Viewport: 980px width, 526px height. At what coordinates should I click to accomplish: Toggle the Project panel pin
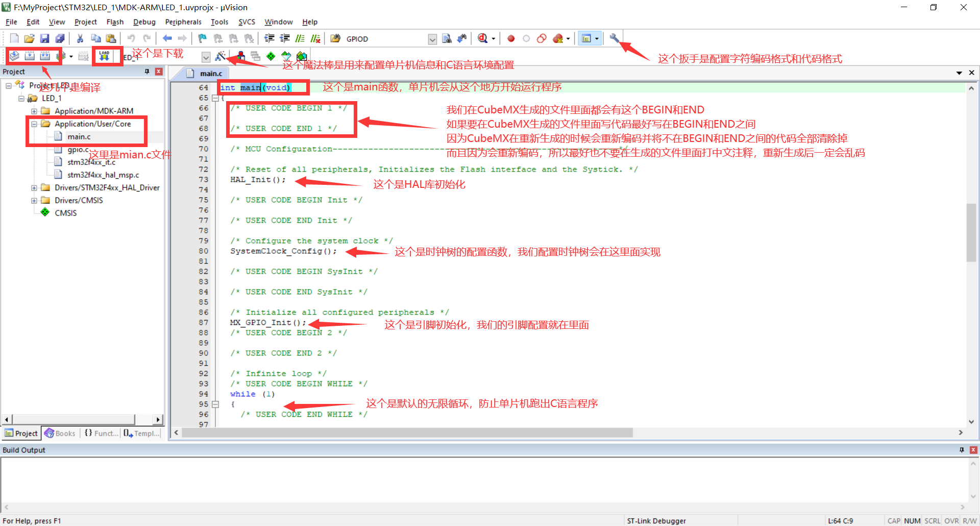coord(147,71)
